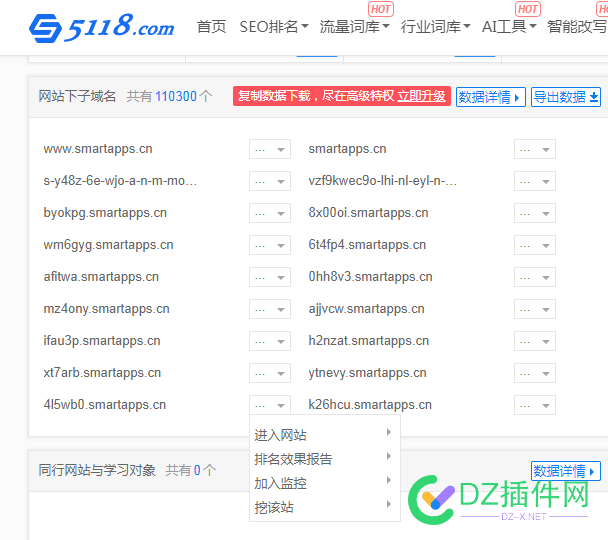Click subdomain wm6gyg.smartapps.cn

(108, 245)
